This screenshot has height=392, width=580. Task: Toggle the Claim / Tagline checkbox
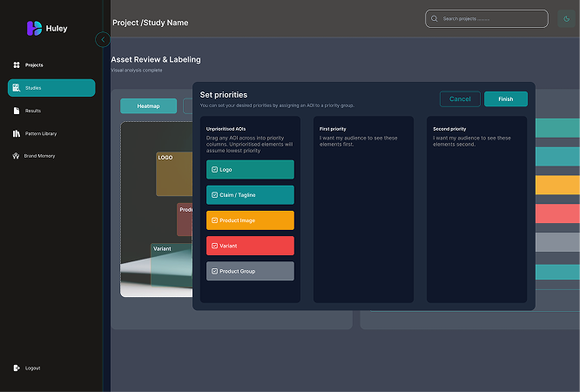[214, 195]
